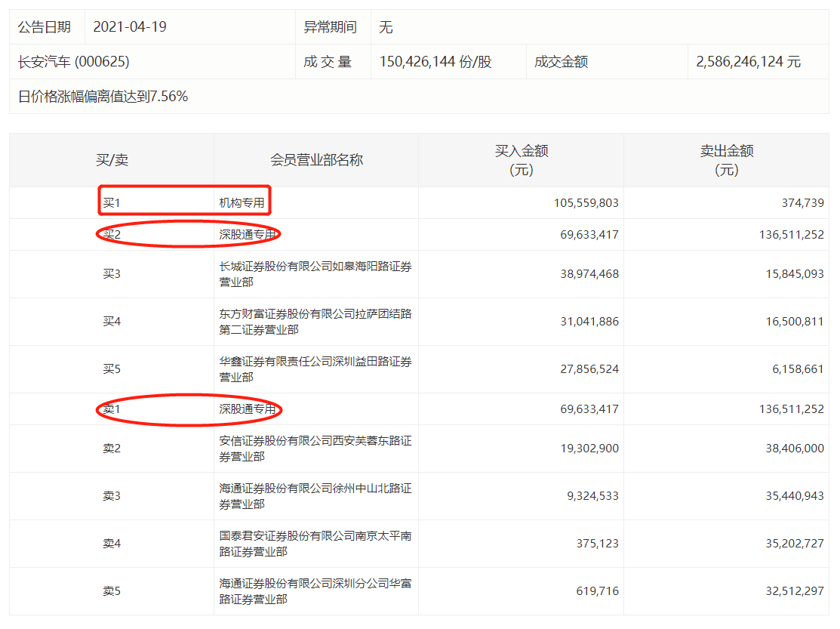This screenshot has width=840, height=629.
Task: Select the 成交量 label
Action: 328,62
